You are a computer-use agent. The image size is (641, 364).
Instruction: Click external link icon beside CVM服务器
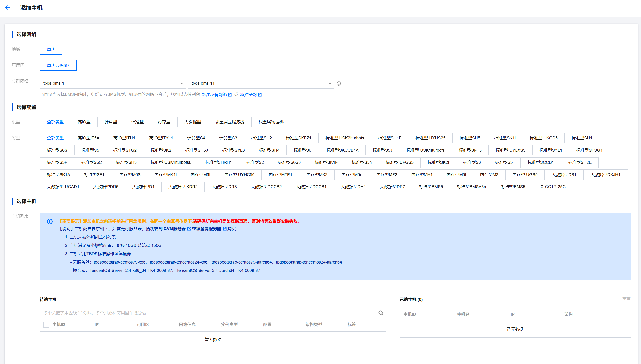click(x=189, y=229)
